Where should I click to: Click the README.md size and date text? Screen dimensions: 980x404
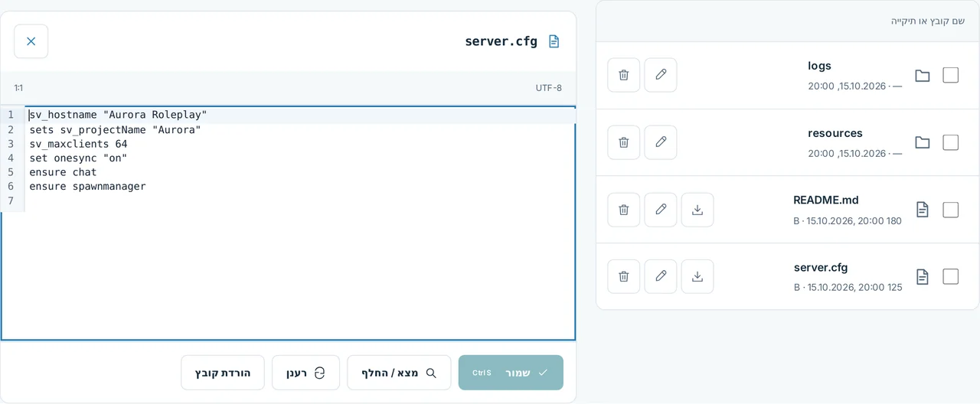point(848,221)
